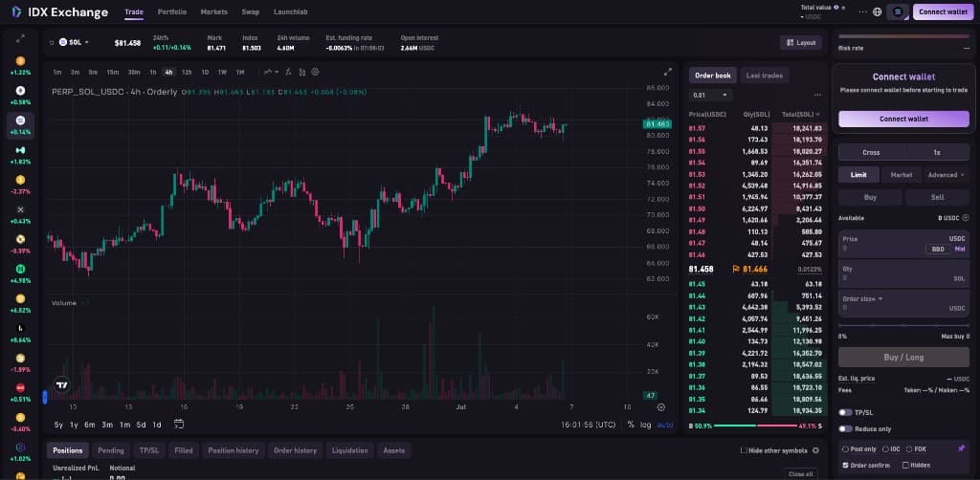Maximize the chart with the fullscreen icon
Viewport: 980px width, 480px height.
pyautogui.click(x=667, y=72)
